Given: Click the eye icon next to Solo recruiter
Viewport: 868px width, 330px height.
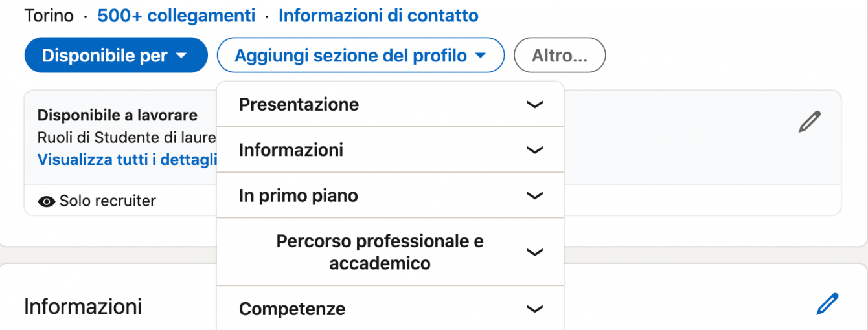Looking at the screenshot, I should [x=47, y=202].
